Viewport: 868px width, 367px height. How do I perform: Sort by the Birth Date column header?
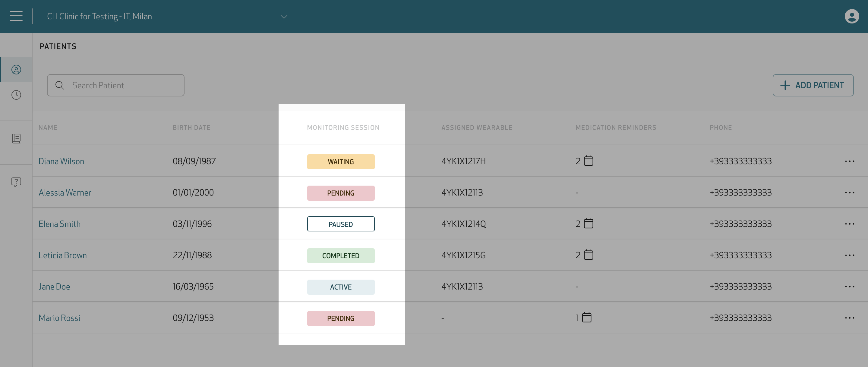tap(191, 127)
